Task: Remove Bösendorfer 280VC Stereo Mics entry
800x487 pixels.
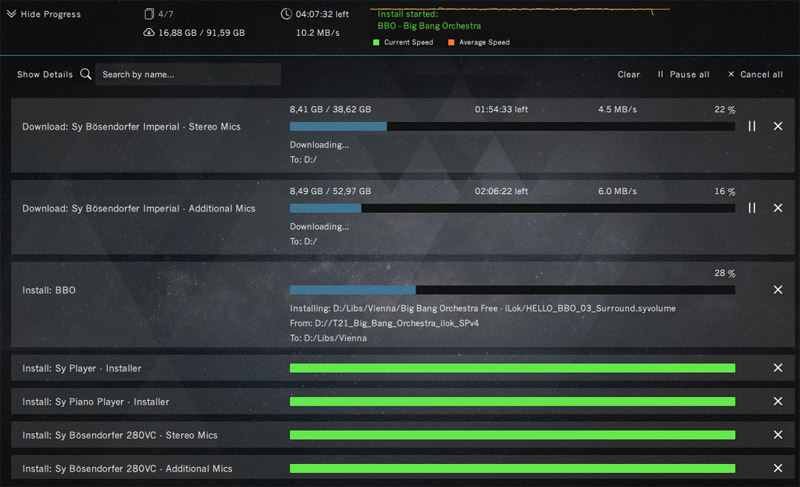Action: click(778, 435)
